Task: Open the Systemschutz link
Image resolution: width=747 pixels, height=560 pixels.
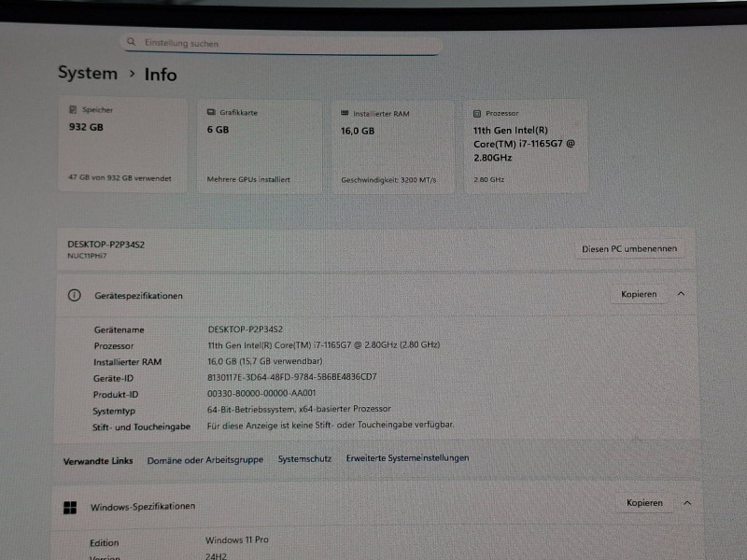Action: pyautogui.click(x=304, y=459)
